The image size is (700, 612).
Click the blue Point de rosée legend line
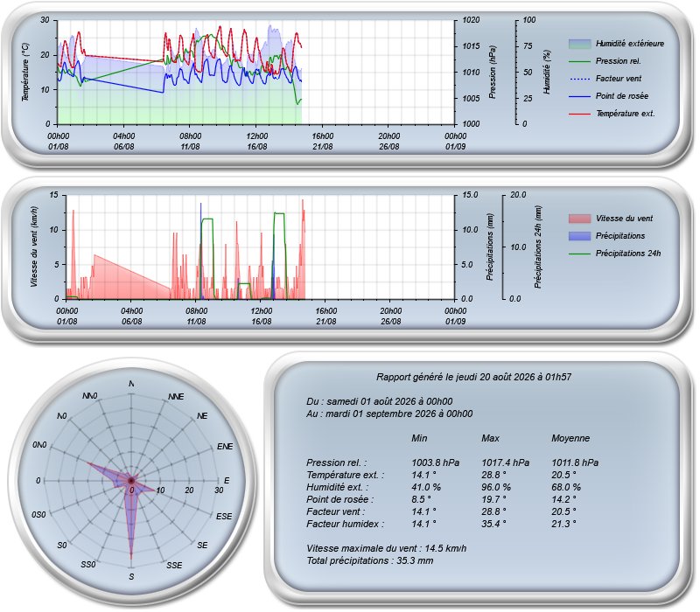click(x=579, y=96)
